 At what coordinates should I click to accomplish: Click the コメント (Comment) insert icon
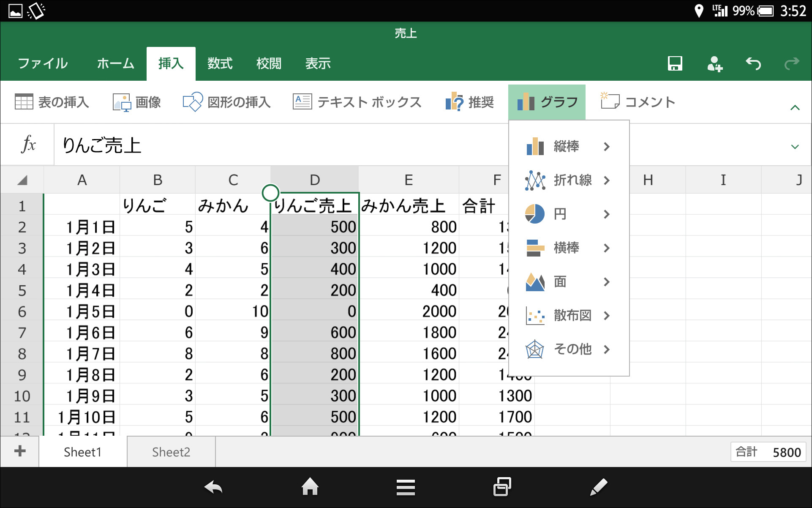(x=637, y=101)
